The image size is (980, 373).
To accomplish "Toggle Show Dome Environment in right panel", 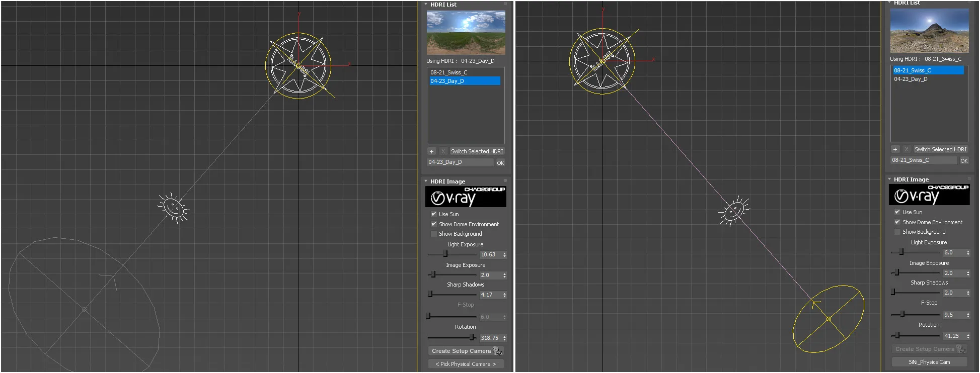I will (897, 222).
